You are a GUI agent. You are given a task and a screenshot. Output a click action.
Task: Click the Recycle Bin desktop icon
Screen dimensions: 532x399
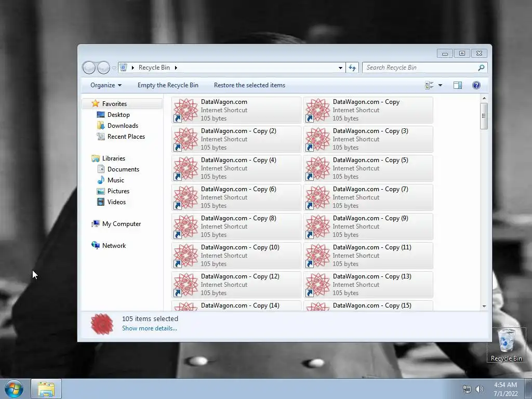click(x=506, y=345)
